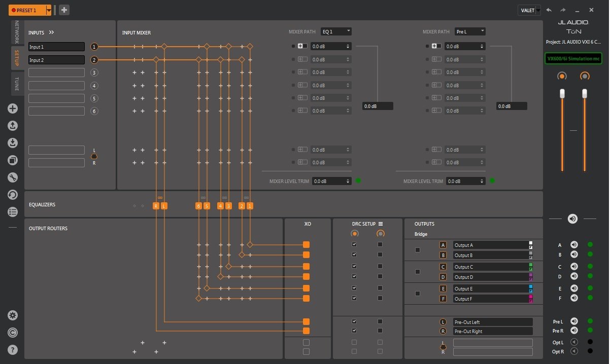Click the Input 1 name field
Screen dimensions: 610x364
click(56, 47)
